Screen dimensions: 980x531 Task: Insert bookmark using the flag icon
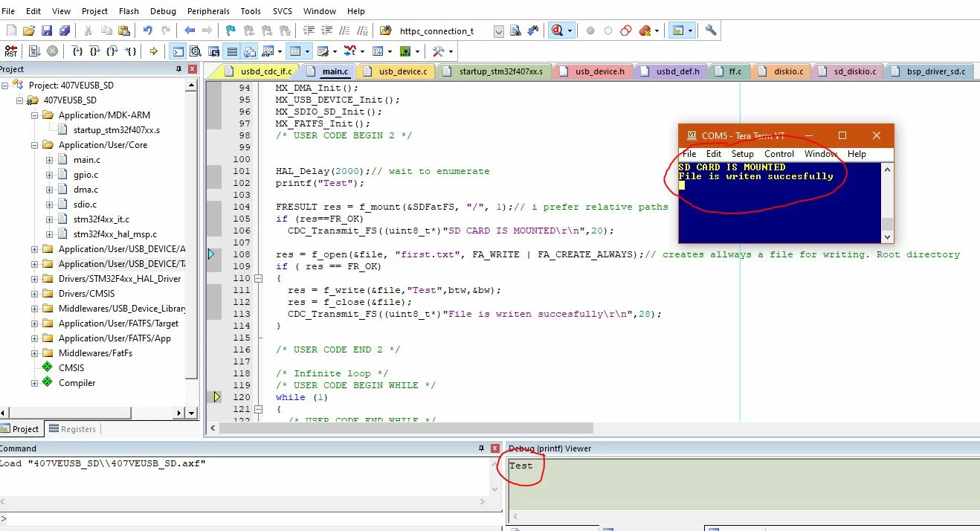click(x=231, y=30)
